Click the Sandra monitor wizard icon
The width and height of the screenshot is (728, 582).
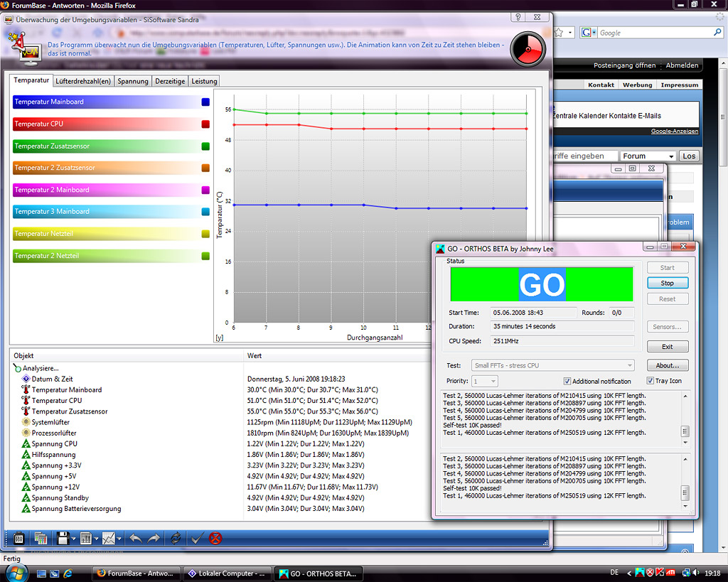pyautogui.click(x=23, y=48)
